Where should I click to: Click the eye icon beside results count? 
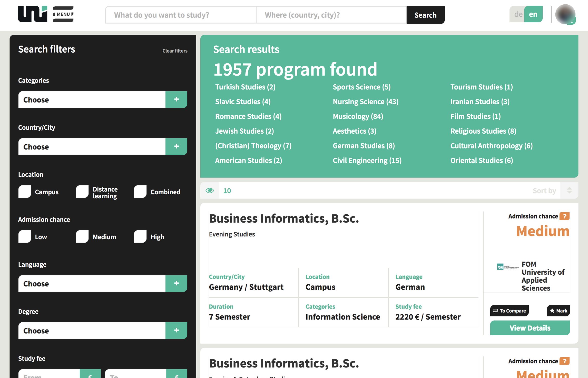point(210,191)
